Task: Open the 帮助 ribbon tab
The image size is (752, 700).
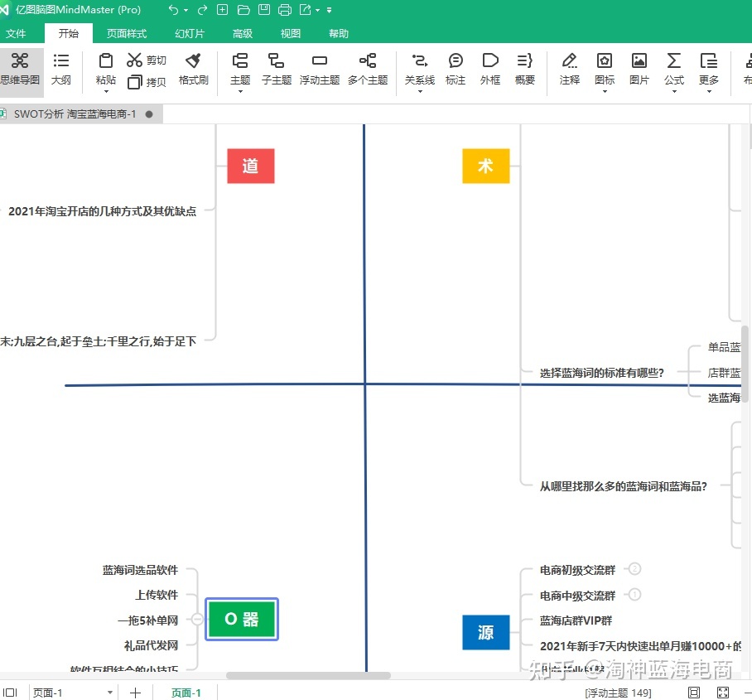Action: (339, 34)
